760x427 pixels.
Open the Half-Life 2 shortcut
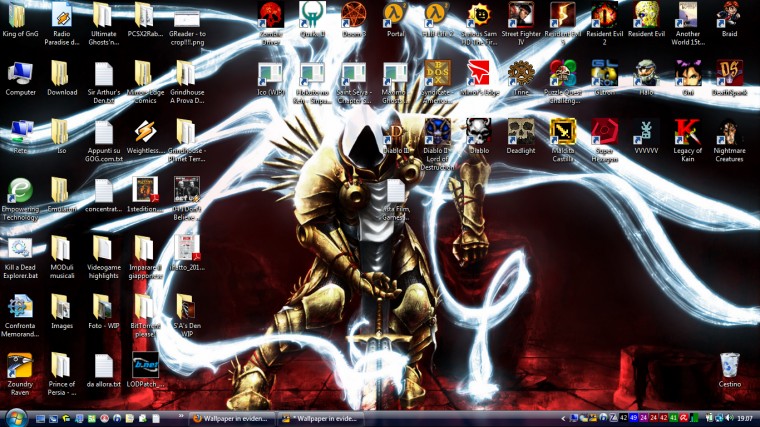tap(437, 15)
